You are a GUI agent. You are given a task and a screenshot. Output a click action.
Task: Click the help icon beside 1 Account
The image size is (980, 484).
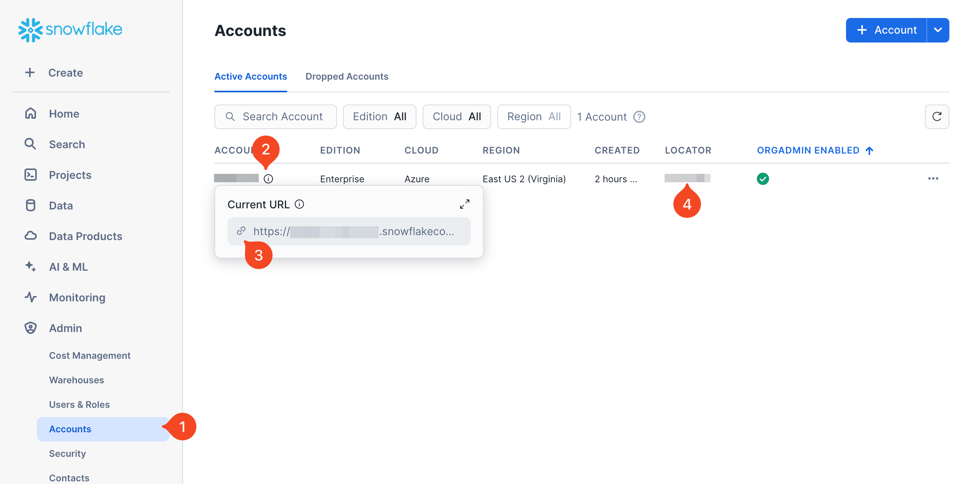[639, 117]
